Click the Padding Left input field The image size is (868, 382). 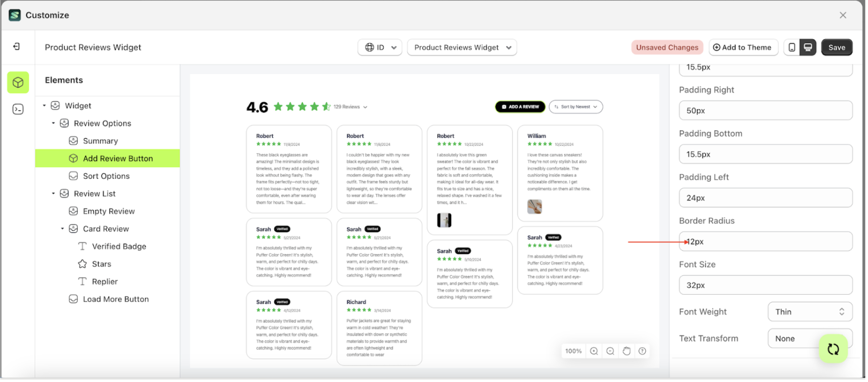point(766,198)
